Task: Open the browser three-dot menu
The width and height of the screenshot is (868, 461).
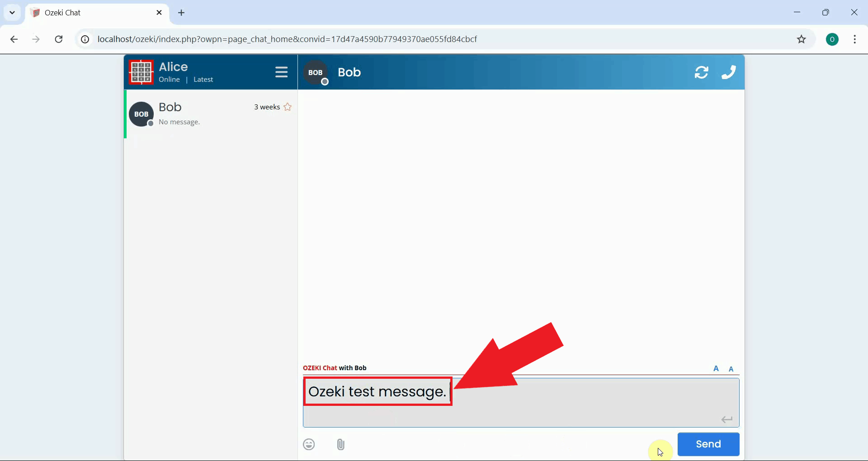Action: (x=855, y=39)
